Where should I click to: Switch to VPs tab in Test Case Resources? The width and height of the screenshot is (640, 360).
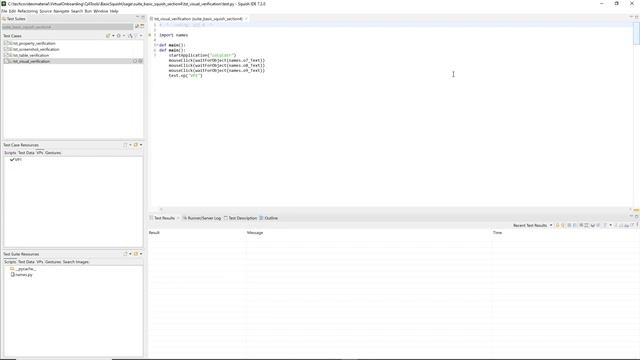click(x=40, y=153)
